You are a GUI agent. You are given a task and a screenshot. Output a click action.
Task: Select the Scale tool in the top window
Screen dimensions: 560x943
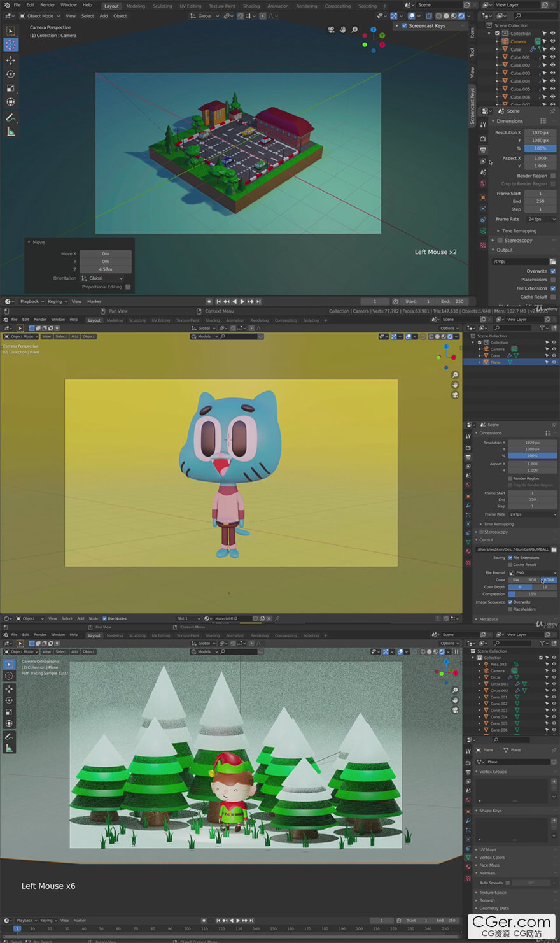(10, 88)
